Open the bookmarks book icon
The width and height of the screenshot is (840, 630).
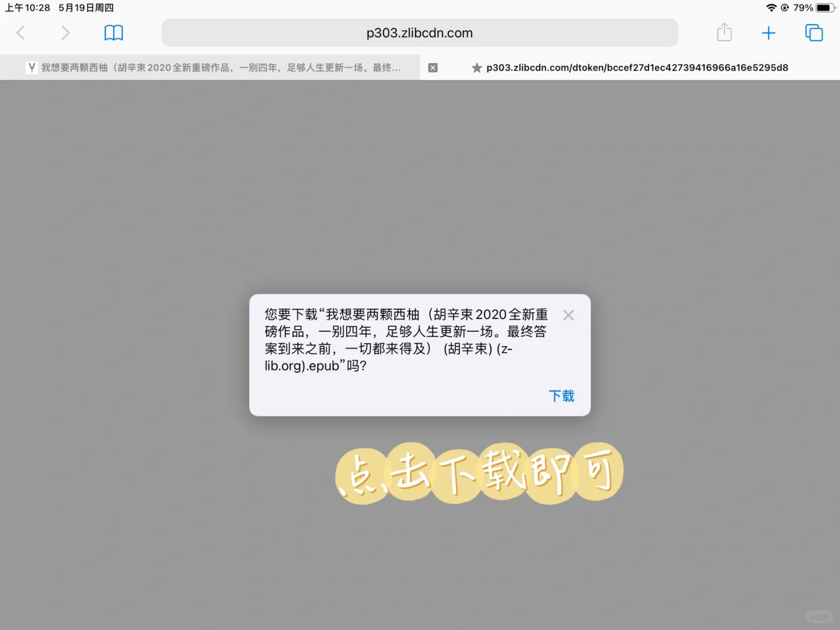pyautogui.click(x=113, y=33)
